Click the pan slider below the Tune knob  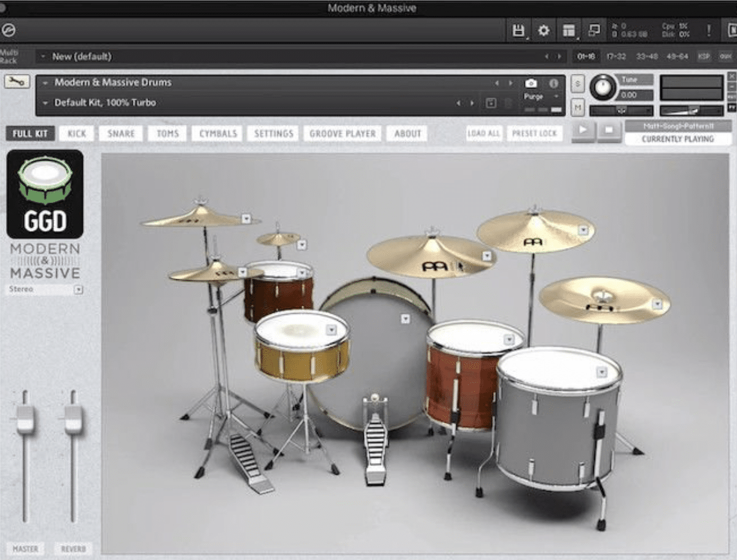coord(621,111)
